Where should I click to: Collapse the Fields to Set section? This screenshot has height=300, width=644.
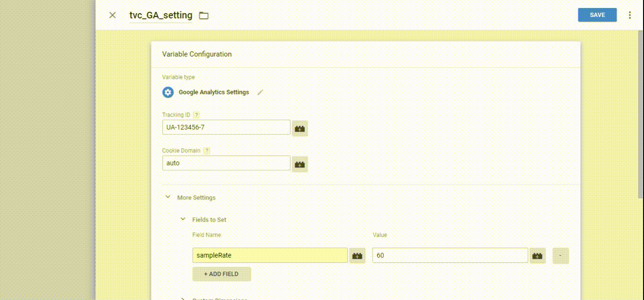point(183,219)
